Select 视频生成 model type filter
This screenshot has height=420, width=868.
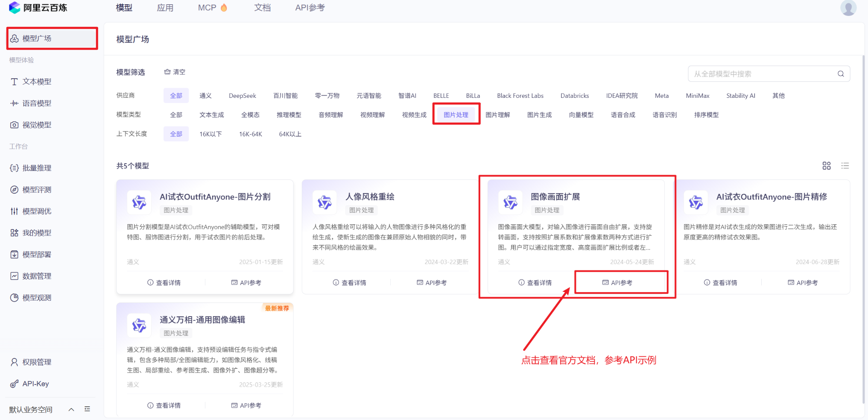pos(414,115)
